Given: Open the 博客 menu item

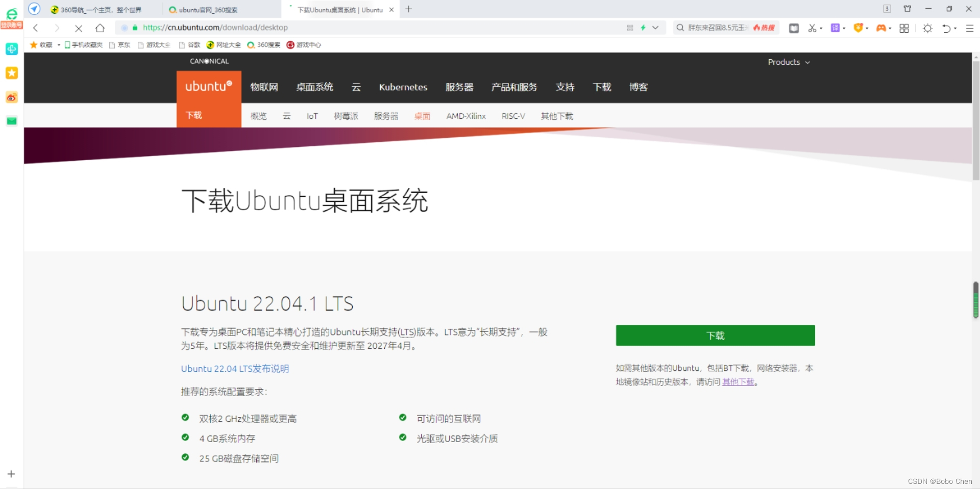Looking at the screenshot, I should [x=639, y=87].
